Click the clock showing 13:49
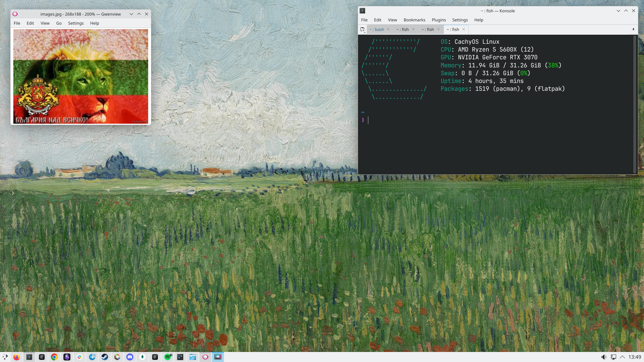 click(x=634, y=357)
